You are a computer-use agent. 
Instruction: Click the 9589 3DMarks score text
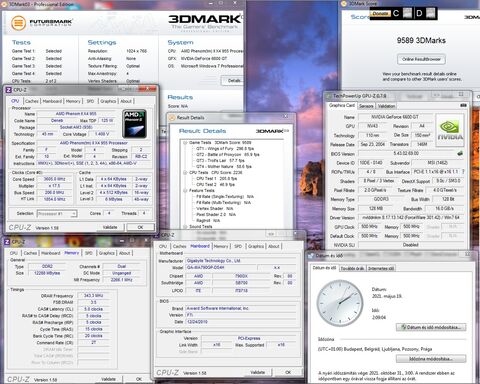coord(421,40)
